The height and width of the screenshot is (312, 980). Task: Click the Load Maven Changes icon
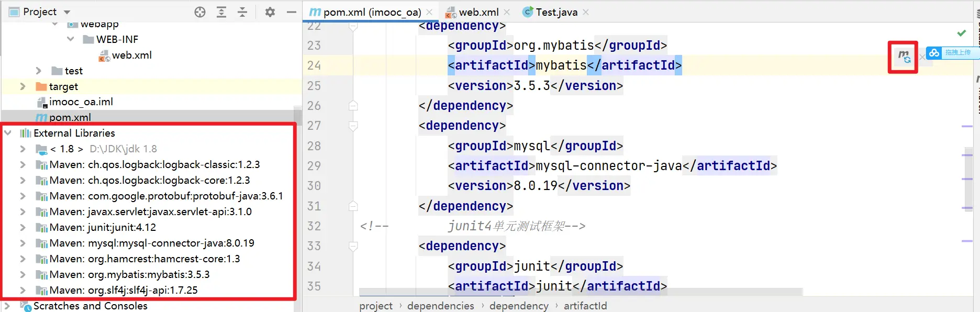(x=904, y=57)
